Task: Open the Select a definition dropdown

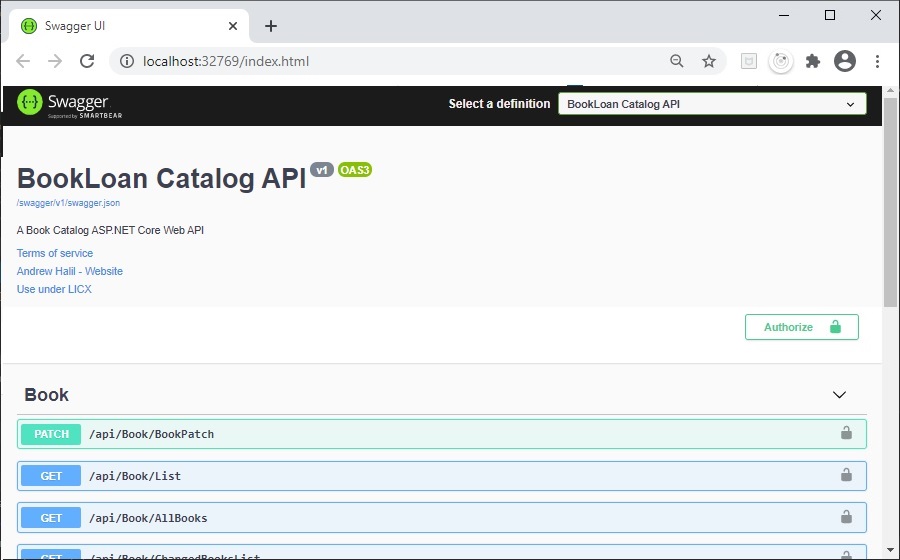Action: click(712, 104)
